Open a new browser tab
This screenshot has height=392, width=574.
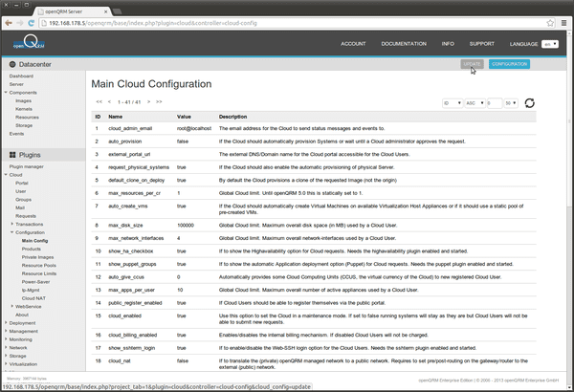point(117,11)
